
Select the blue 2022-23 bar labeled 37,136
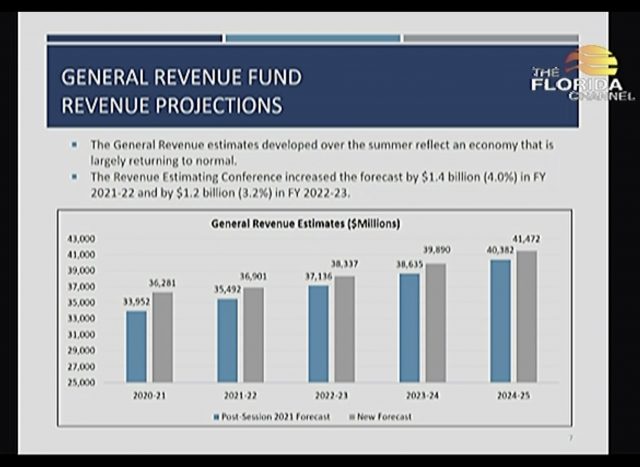[318, 333]
